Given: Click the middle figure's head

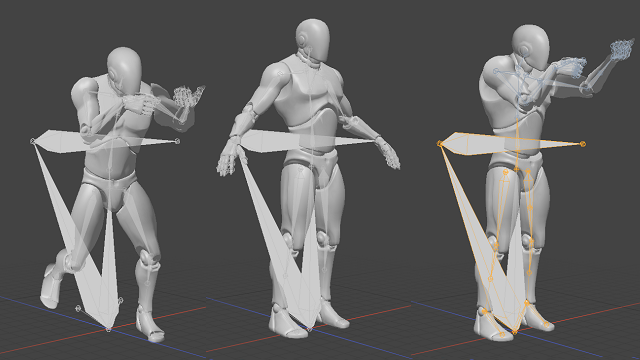Looking at the screenshot, I should coord(313,40).
